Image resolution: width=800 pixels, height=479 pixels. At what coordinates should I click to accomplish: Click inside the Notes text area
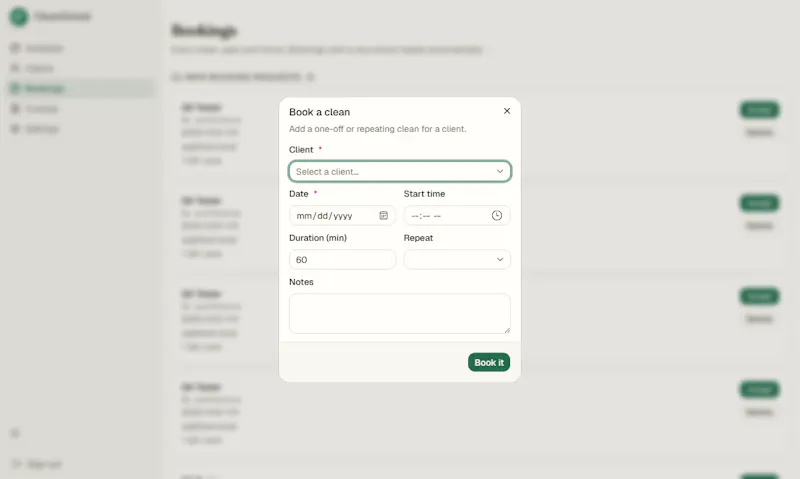[x=400, y=314]
